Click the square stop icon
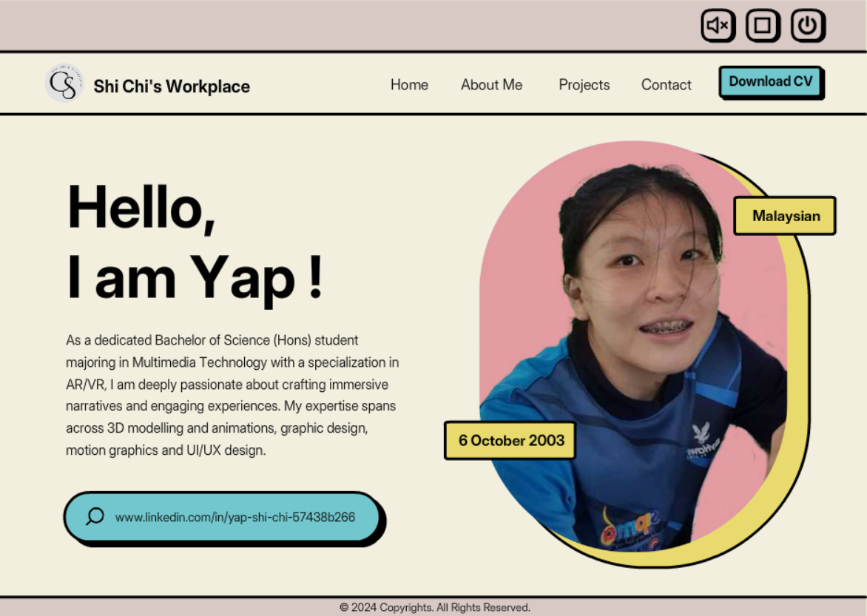 (x=762, y=26)
